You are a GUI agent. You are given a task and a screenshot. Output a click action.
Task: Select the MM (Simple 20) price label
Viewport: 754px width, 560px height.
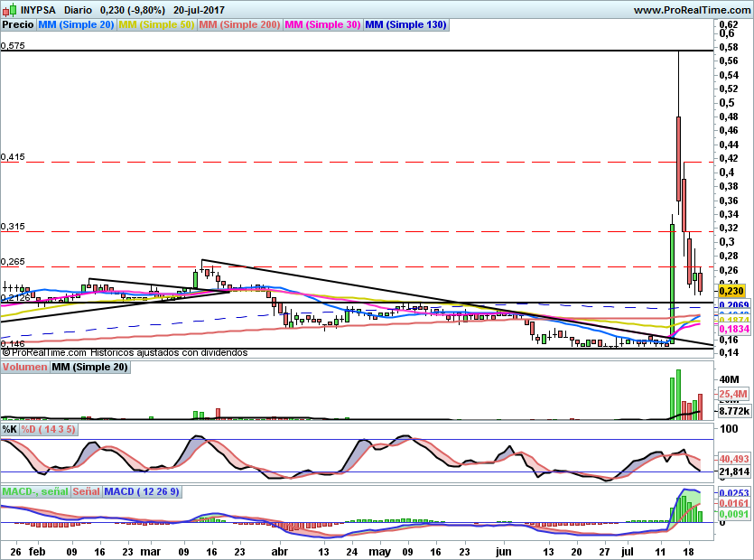[76, 24]
